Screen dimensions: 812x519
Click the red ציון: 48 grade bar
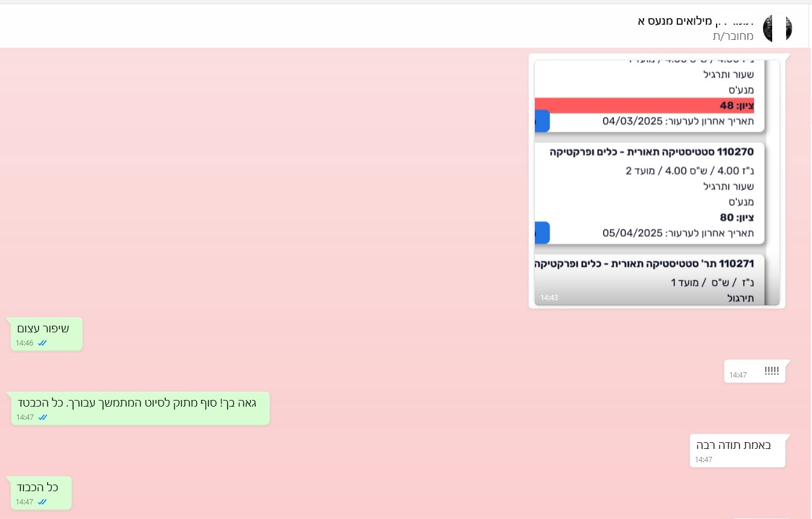(644, 106)
